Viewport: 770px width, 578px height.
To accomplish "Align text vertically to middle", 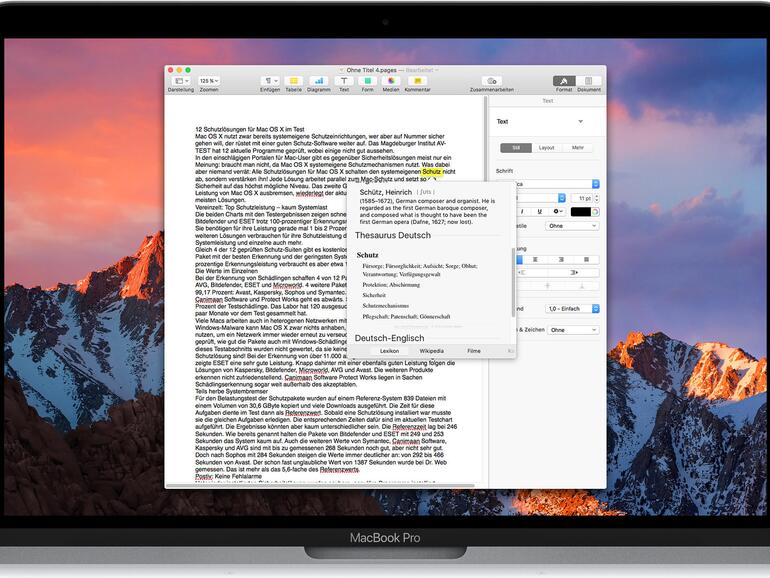I will 547,286.
